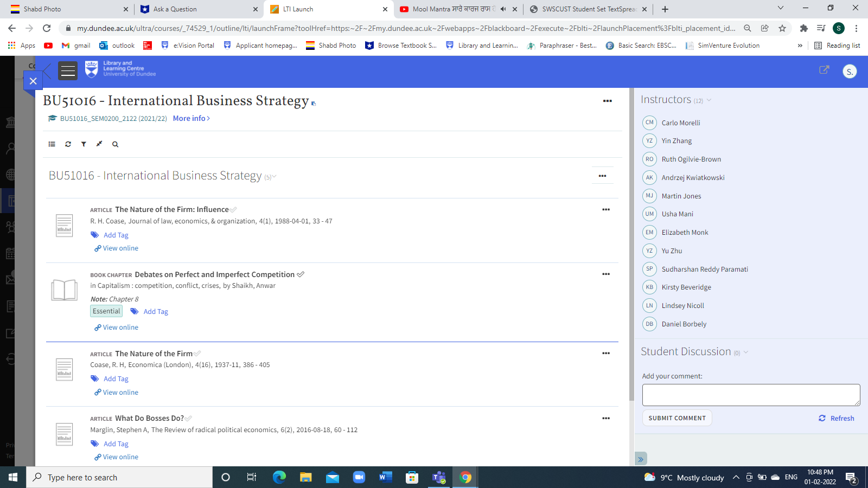Click the open in new window icon
Screen dimensions: 868x488
824,70
